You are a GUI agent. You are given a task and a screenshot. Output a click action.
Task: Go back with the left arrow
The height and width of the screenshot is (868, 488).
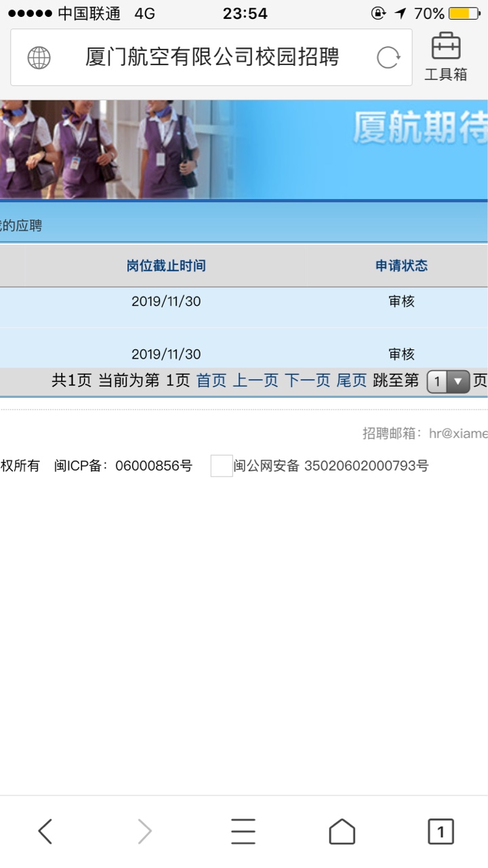(45, 831)
